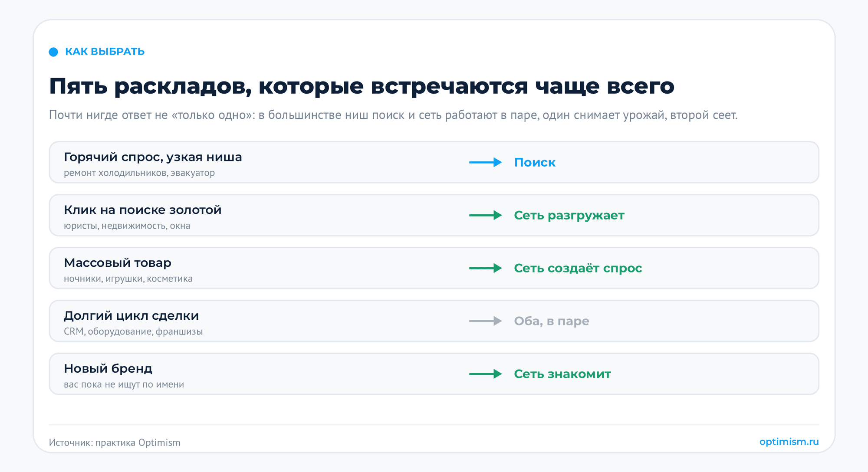This screenshot has width=868, height=472.
Task: Click the green arrow before Сеть знакомит
Action: [485, 374]
